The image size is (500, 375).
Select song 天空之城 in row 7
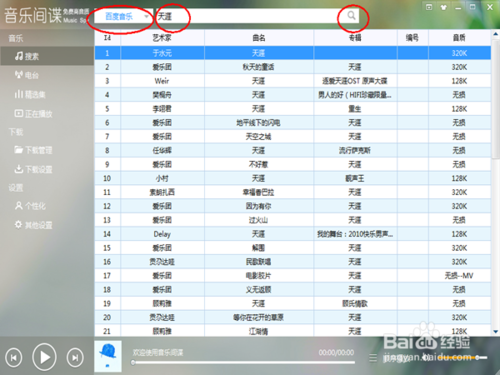[x=259, y=137]
